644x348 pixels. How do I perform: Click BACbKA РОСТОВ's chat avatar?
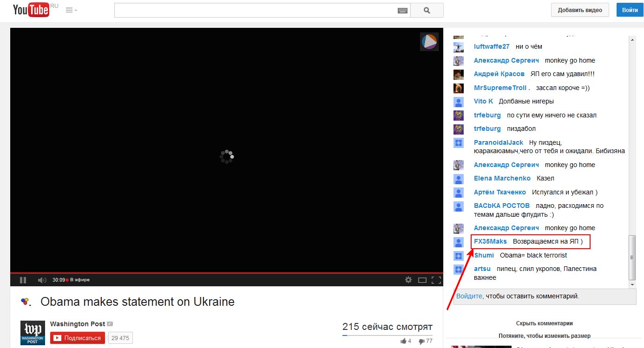click(x=459, y=206)
